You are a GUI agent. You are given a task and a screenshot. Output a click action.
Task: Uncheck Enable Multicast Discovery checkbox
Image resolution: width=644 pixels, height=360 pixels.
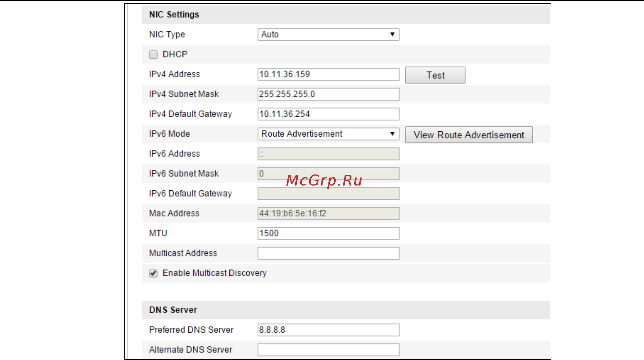153,273
